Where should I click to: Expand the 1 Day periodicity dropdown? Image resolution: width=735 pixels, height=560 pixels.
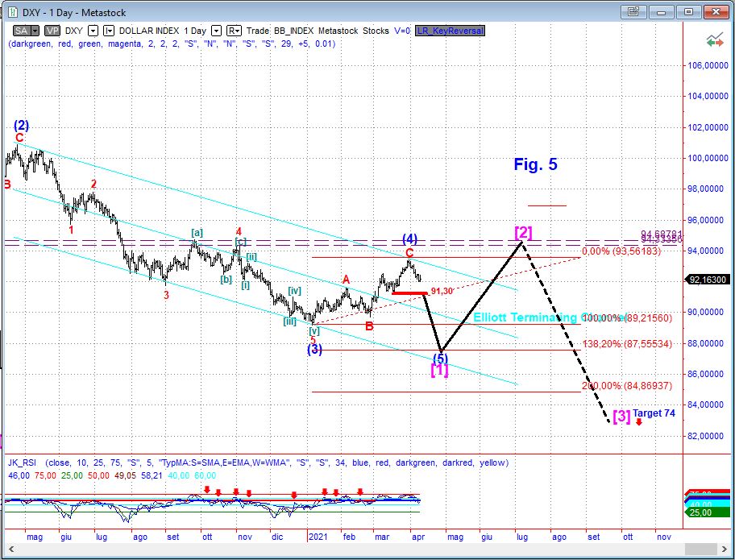click(215, 31)
